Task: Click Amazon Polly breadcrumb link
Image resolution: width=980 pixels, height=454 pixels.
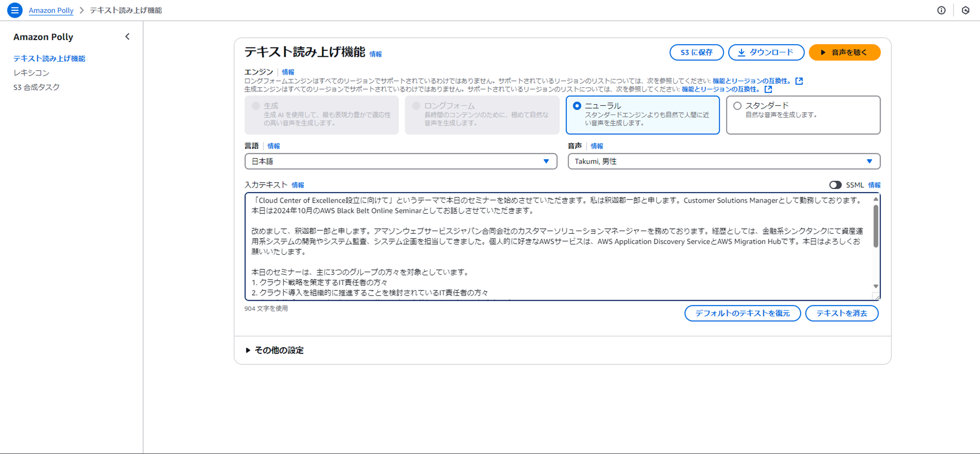Action: click(x=51, y=10)
